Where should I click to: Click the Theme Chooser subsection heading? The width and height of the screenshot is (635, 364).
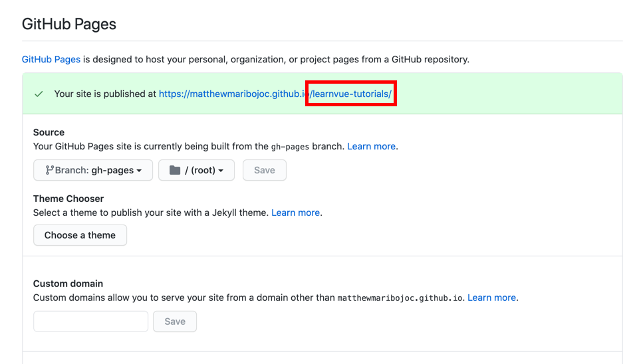tap(68, 199)
